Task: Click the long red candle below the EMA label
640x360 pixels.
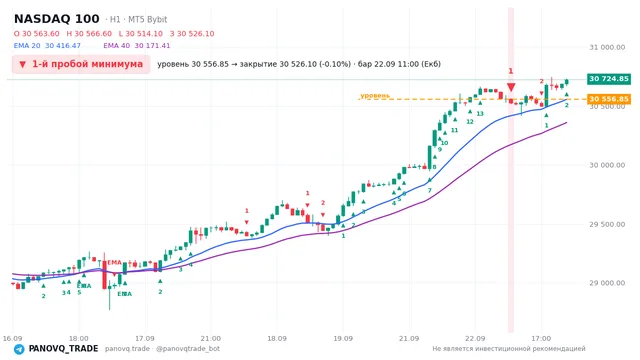Action: [x=104, y=271]
